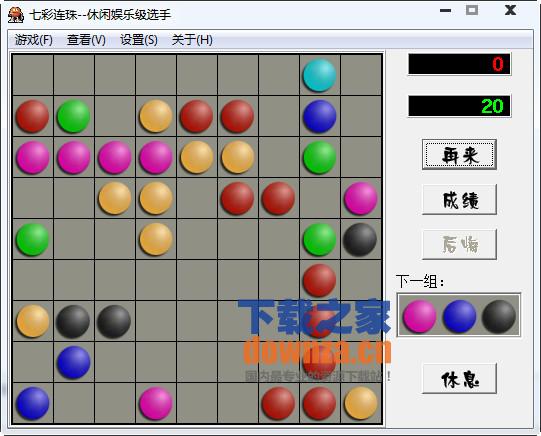541x436 pixels.
Task: Click the game's app icon in title bar
Action: click(16, 15)
